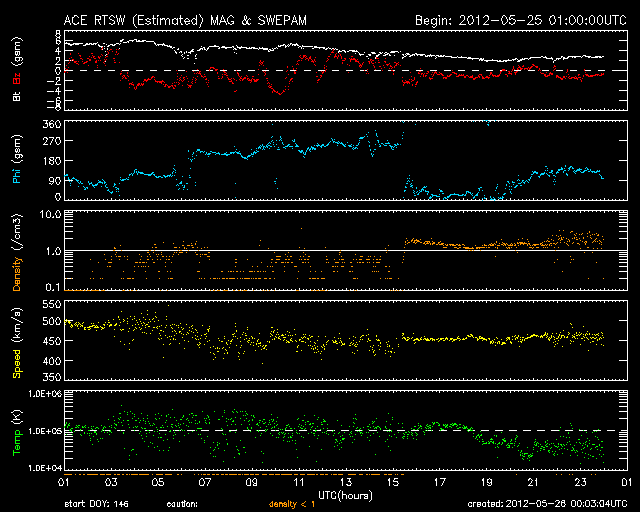
Task: Click the '03' hour tick label
Action: (111, 483)
